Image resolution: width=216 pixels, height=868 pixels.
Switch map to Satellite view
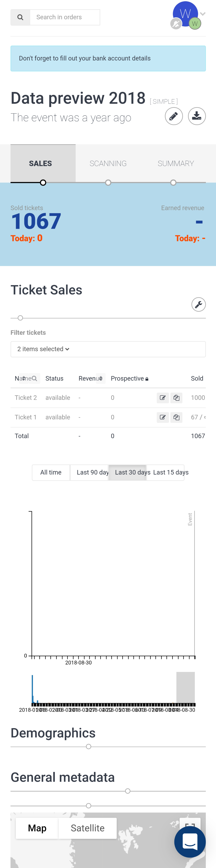pyautogui.click(x=87, y=828)
